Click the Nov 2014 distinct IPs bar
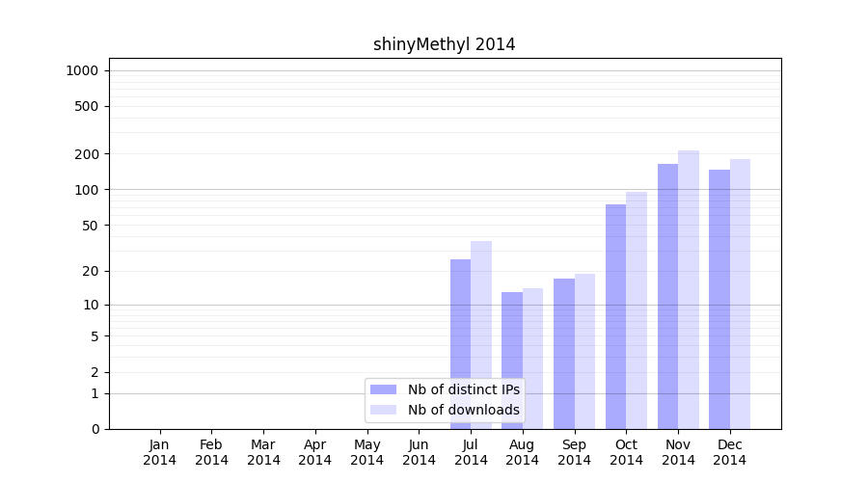Screen dimensions: 868x482 tap(667, 296)
